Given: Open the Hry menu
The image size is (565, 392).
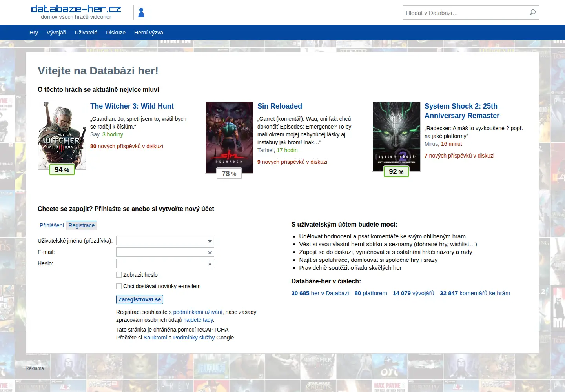Looking at the screenshot, I should (34, 33).
